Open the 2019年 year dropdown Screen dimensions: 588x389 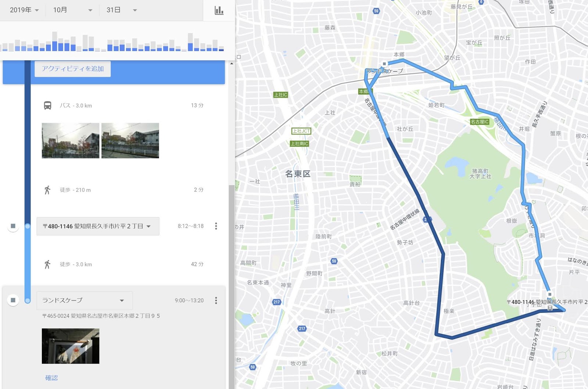(x=24, y=10)
